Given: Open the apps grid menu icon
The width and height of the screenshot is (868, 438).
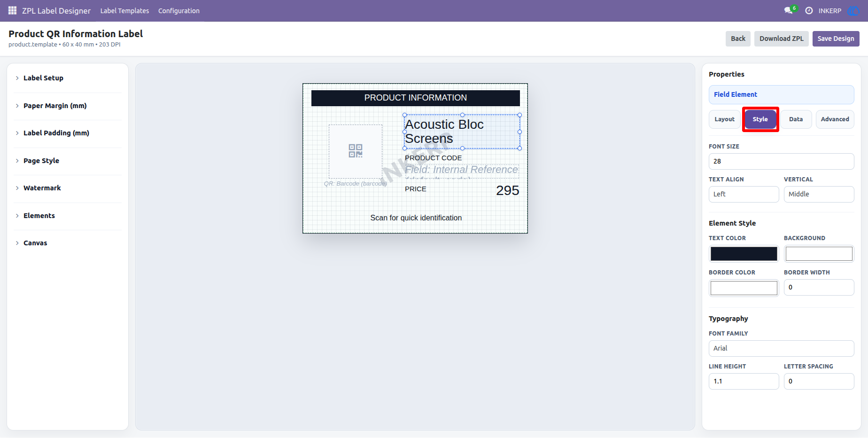Looking at the screenshot, I should pyautogui.click(x=12, y=10).
